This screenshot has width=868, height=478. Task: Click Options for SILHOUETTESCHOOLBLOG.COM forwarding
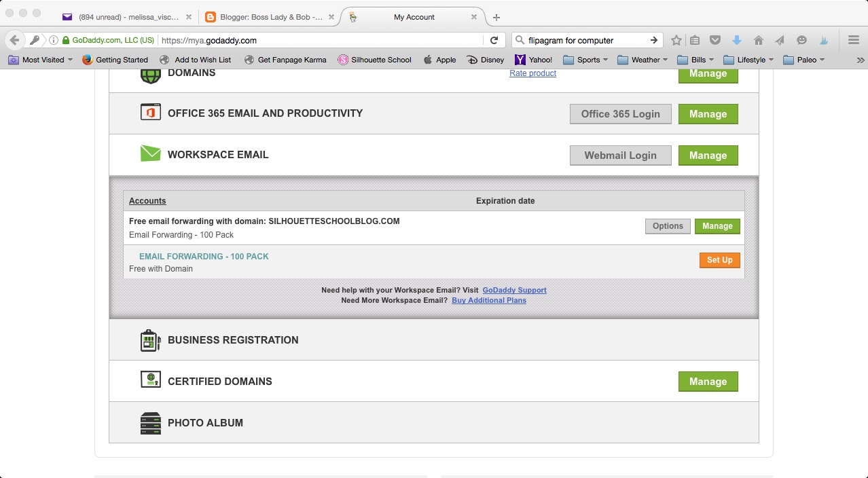668,226
